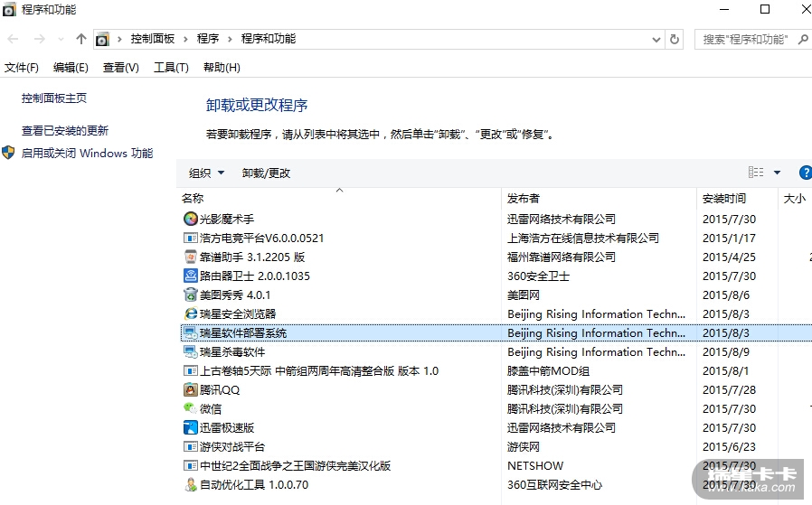Expand the address bar history dropdown

click(656, 39)
